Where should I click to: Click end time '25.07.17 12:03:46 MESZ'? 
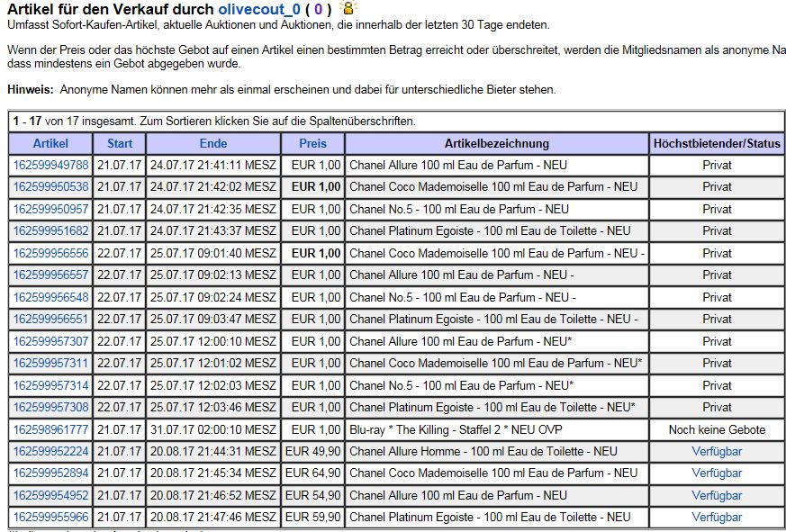213,407
